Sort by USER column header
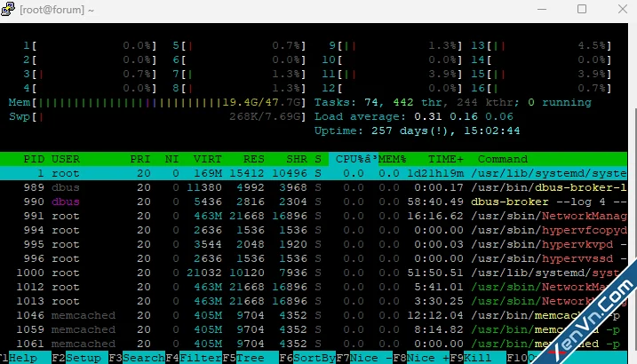 pos(66,159)
